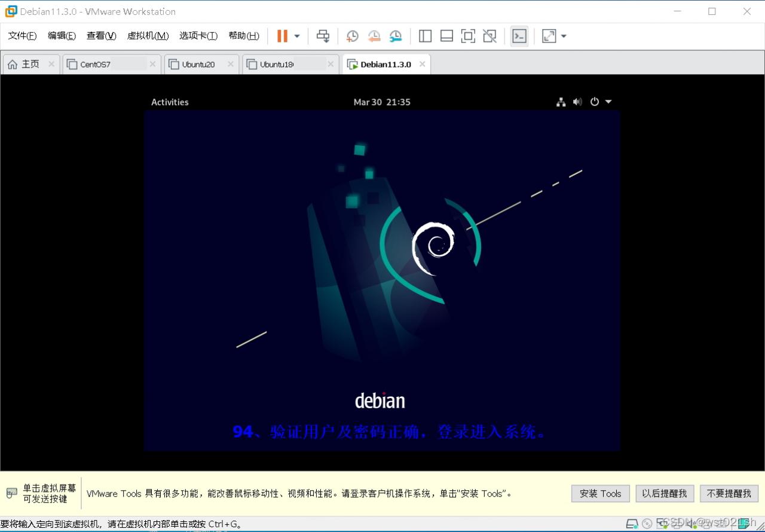Click the teal message log status icon

click(742, 524)
